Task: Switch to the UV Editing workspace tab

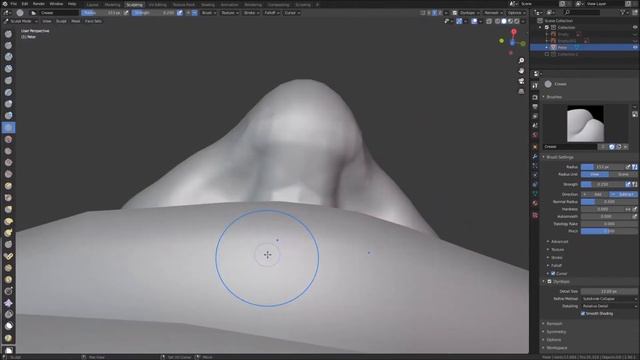Action: click(158, 4)
